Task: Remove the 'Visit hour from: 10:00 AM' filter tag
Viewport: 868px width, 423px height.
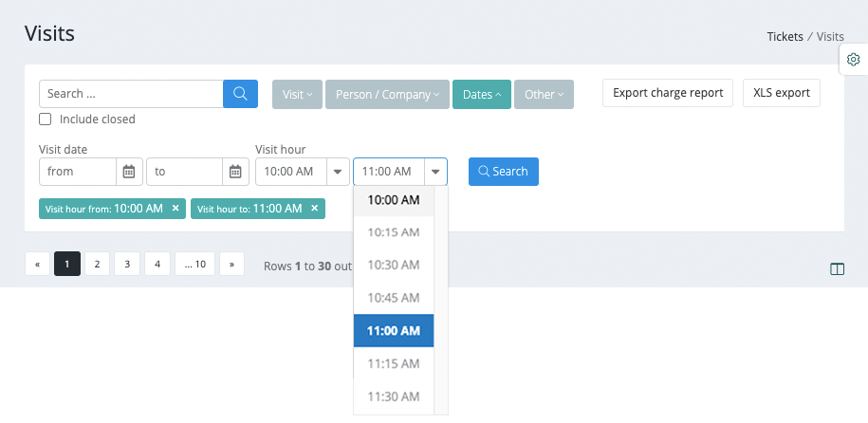Action: tap(175, 209)
